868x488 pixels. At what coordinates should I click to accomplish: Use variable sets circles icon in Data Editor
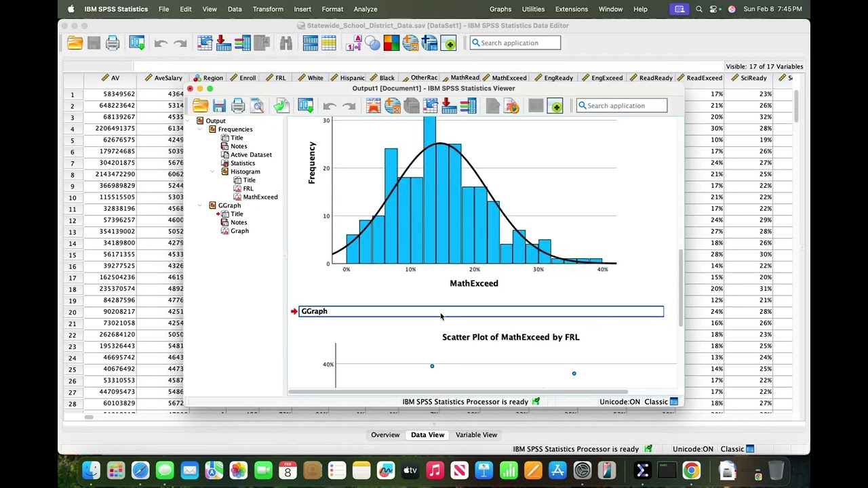click(372, 43)
